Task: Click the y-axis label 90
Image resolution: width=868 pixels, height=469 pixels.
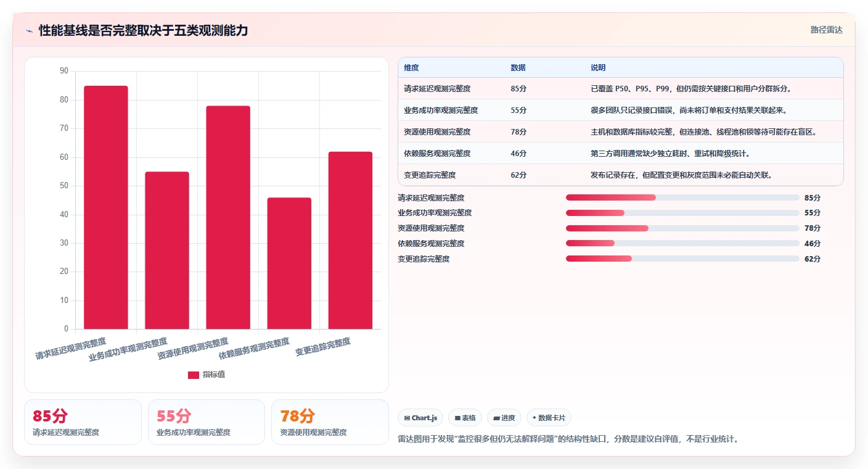Action: click(x=64, y=71)
